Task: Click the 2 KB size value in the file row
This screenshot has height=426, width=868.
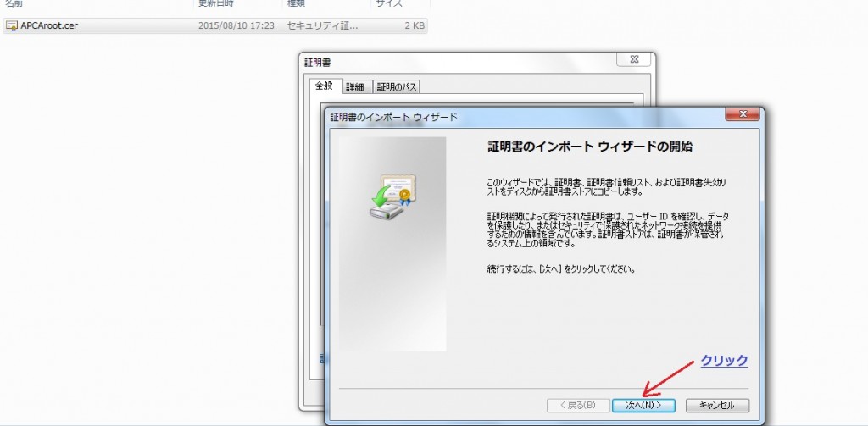Action: tap(415, 25)
